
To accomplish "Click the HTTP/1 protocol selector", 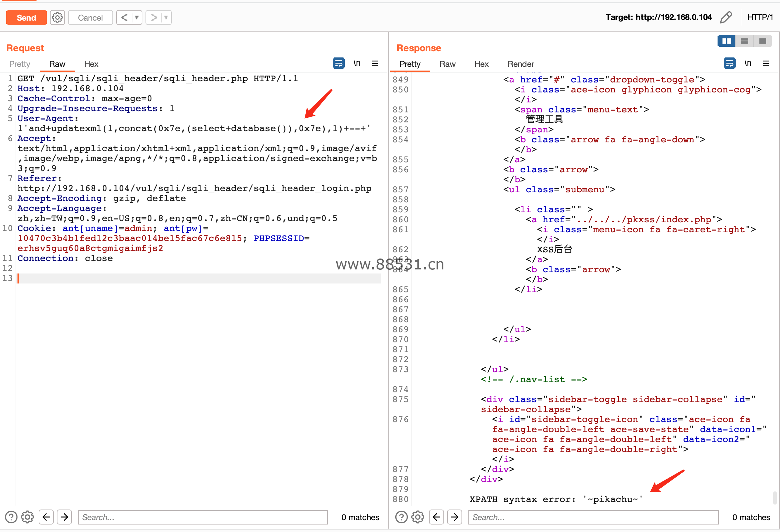I will click(x=760, y=17).
